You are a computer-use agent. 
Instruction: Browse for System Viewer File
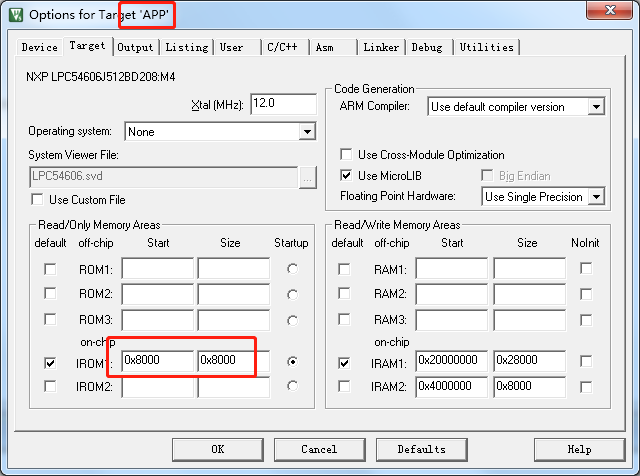pyautogui.click(x=308, y=178)
